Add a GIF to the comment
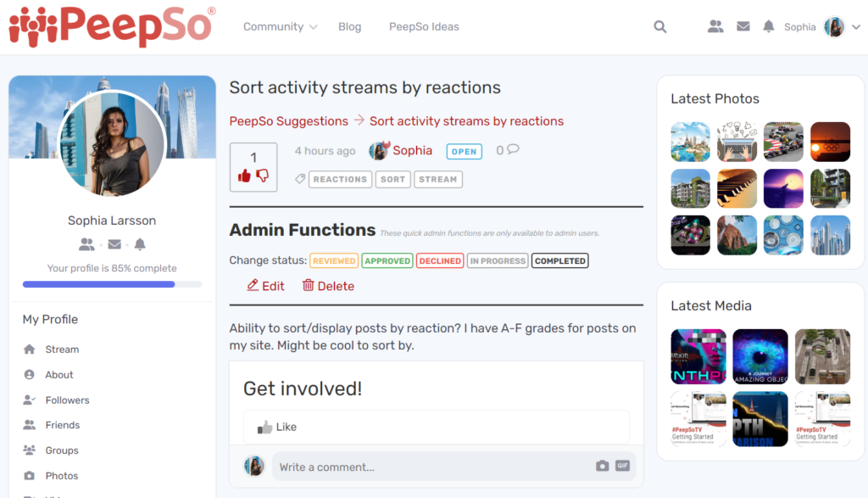Screen dimensions: 868x498 [x=622, y=466]
